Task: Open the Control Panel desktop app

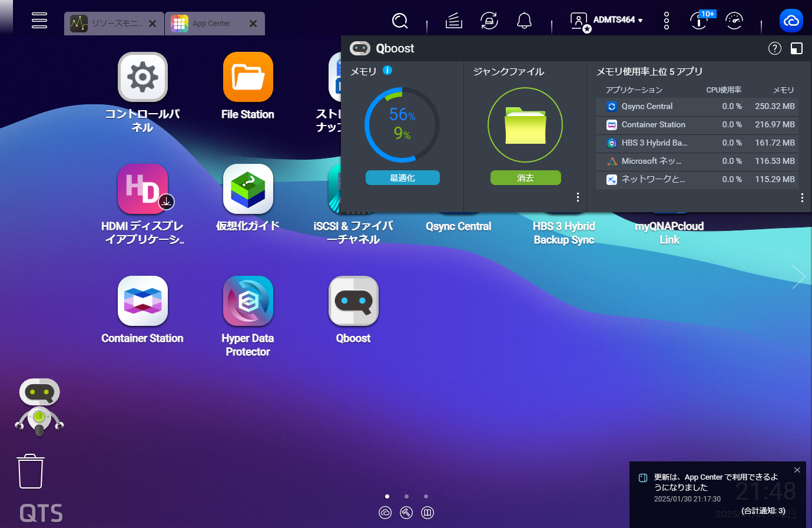Action: [x=142, y=77]
